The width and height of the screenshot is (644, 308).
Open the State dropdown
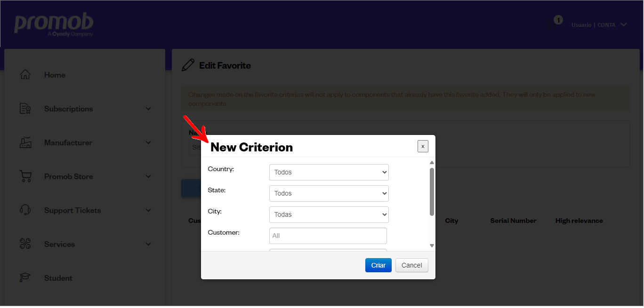click(x=329, y=193)
